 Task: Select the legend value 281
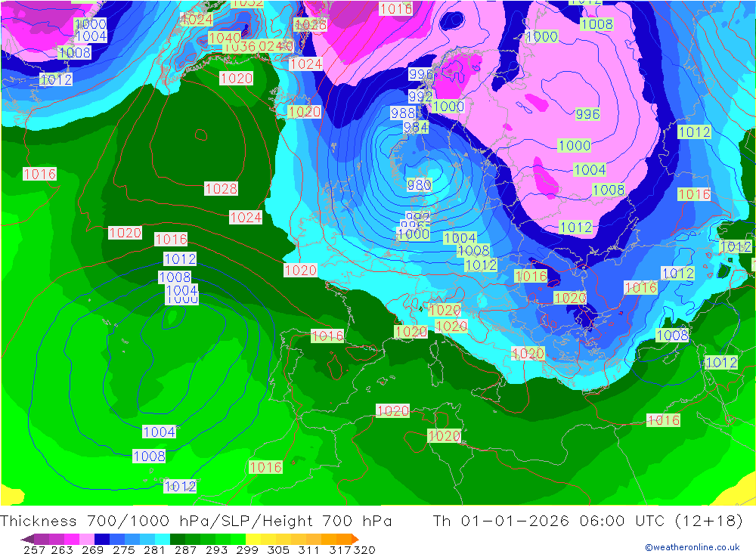pyautogui.click(x=154, y=549)
